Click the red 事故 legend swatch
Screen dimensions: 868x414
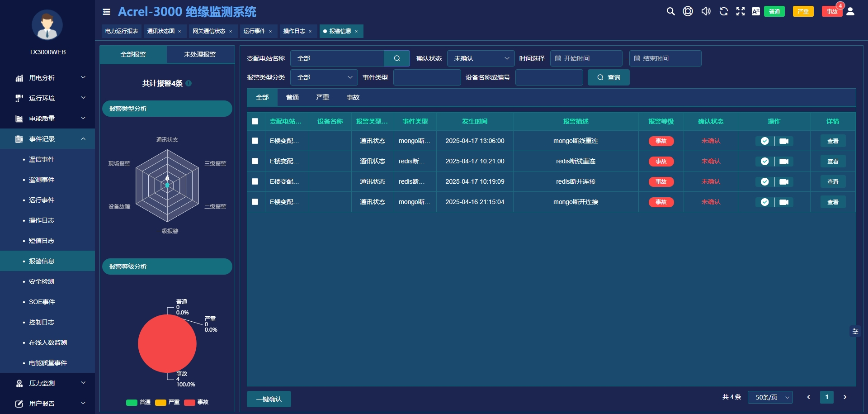tap(189, 402)
